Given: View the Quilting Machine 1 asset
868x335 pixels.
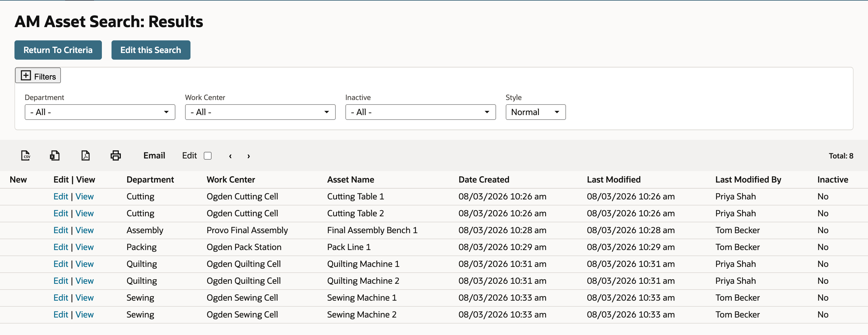Looking at the screenshot, I should (x=85, y=264).
